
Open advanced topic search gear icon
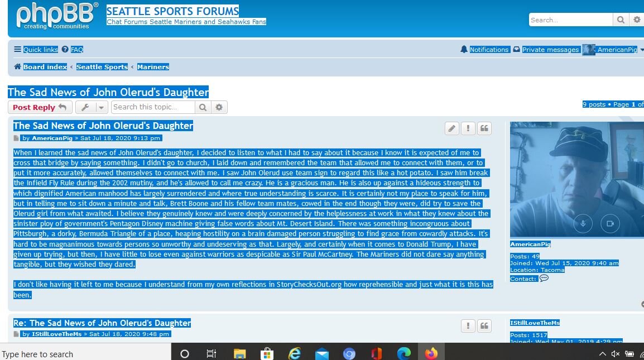[219, 107]
